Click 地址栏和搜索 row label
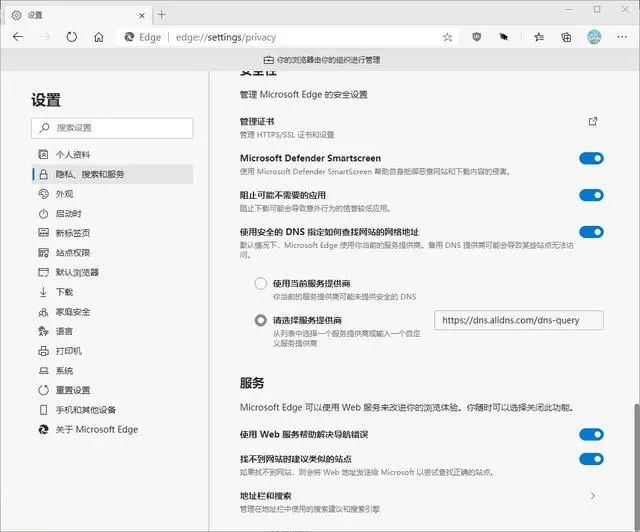640x532 pixels. [265, 496]
